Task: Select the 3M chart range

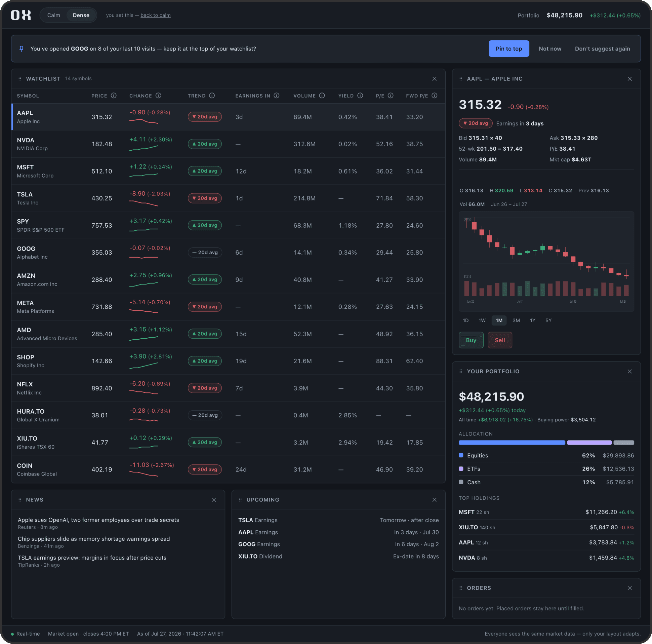Action: point(516,320)
